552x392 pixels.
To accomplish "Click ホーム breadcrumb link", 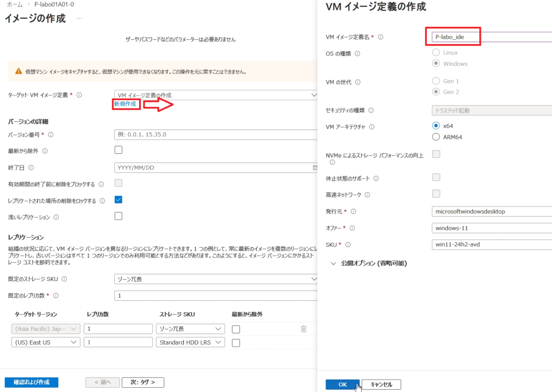I will [x=15, y=4].
